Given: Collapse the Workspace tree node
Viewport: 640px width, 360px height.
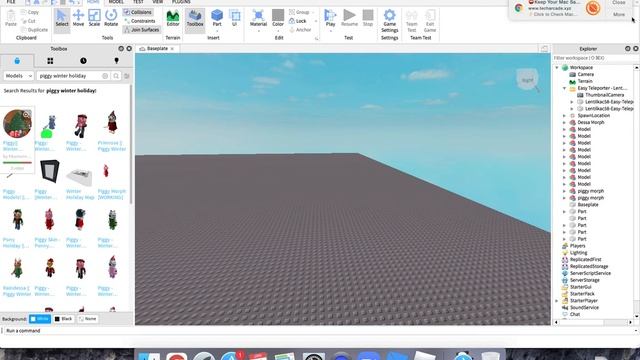Looking at the screenshot, I should pyautogui.click(x=557, y=67).
